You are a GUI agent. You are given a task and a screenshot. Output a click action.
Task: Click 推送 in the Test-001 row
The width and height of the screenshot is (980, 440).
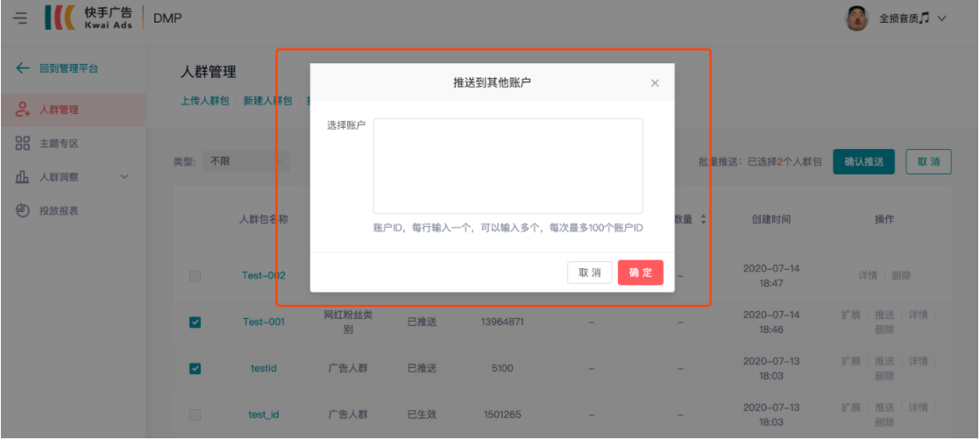point(884,315)
